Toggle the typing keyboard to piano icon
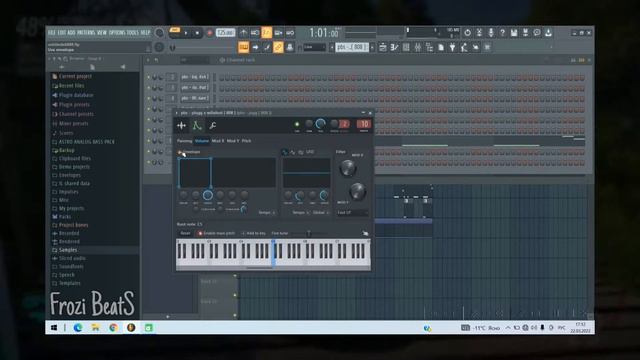 (244, 47)
